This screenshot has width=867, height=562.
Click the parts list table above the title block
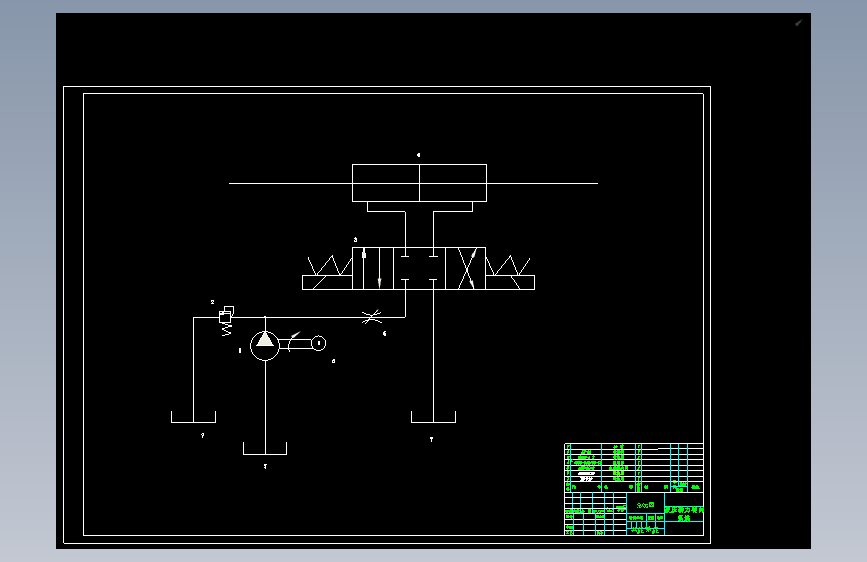(634, 467)
